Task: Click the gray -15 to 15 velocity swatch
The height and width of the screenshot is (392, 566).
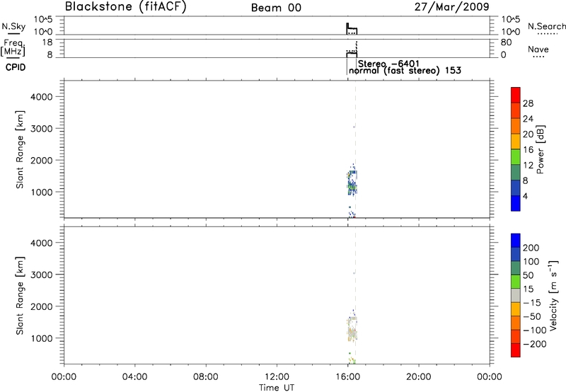Action: point(516,295)
